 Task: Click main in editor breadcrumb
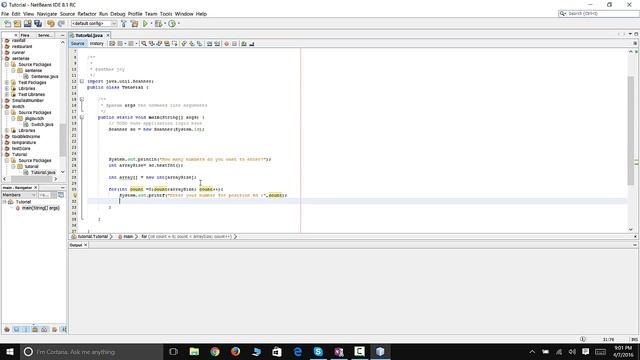[128, 237]
